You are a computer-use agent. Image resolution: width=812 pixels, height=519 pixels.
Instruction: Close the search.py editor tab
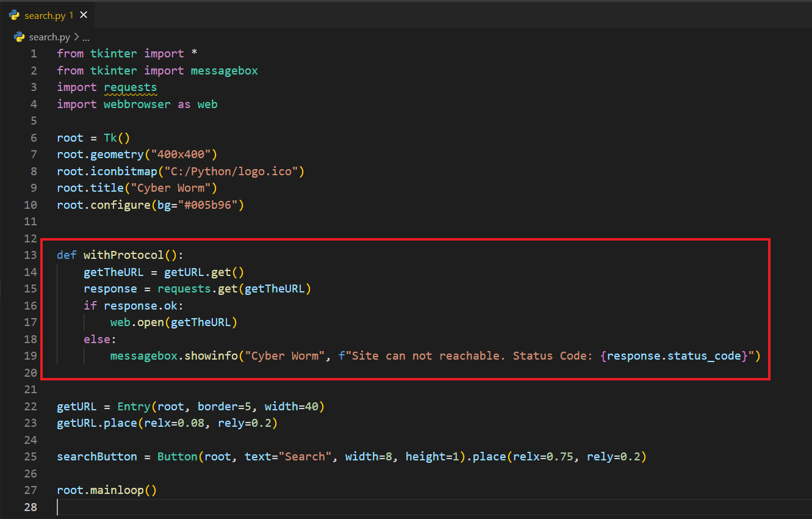click(84, 15)
